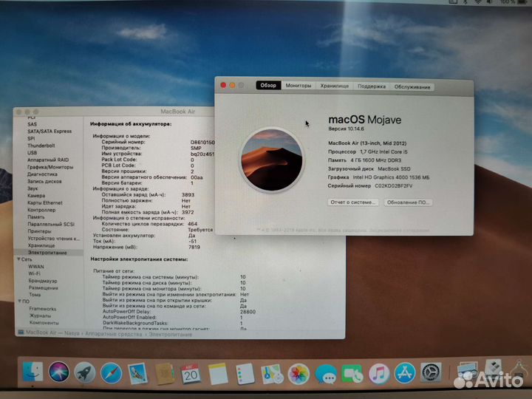The width and height of the screenshot is (532, 399).
Task: Select Параллельный SCSI in sidebar
Action: [51, 224]
